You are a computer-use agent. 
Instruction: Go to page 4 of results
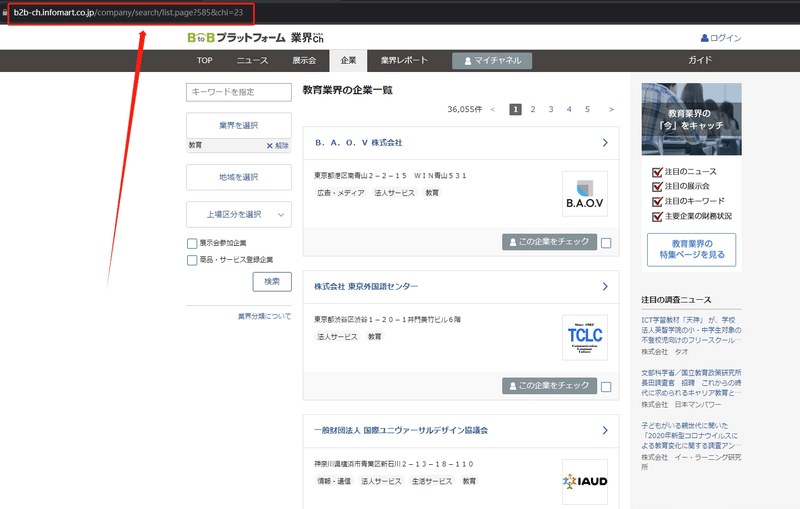569,109
